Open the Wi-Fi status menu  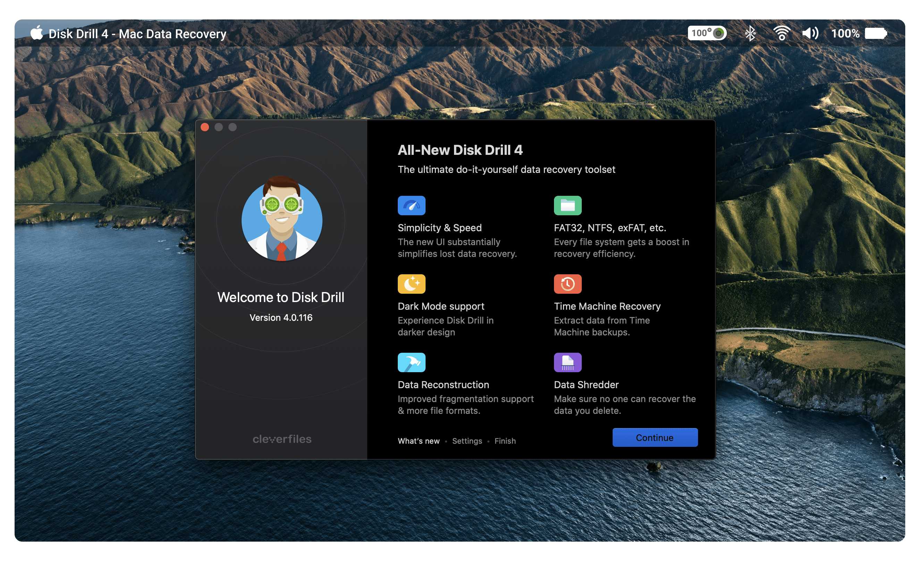(781, 33)
